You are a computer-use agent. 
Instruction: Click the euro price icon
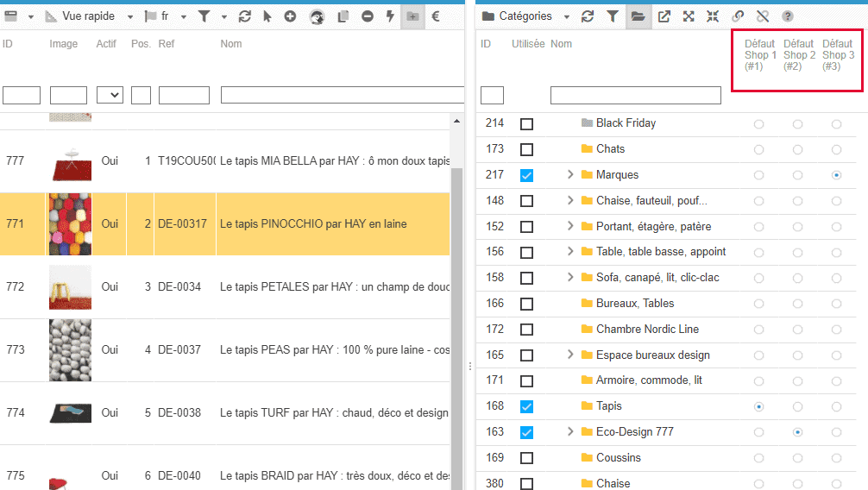(x=436, y=16)
